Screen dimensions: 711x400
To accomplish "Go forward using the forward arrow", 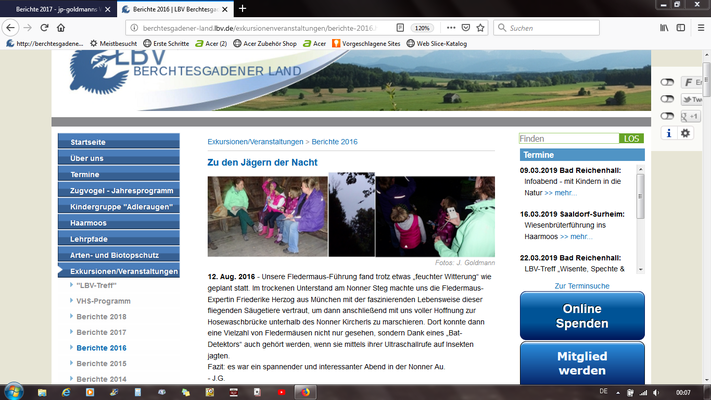I will point(28,28).
